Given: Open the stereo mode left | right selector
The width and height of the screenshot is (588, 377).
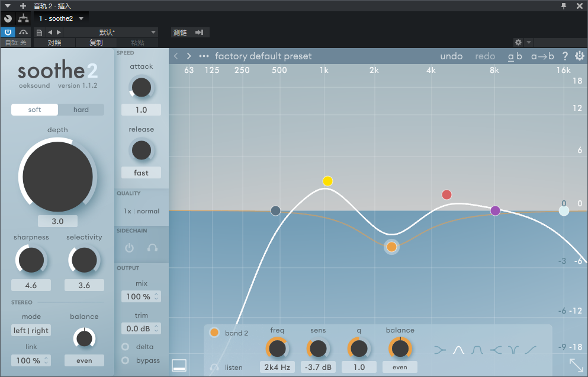Looking at the screenshot, I should [31, 330].
